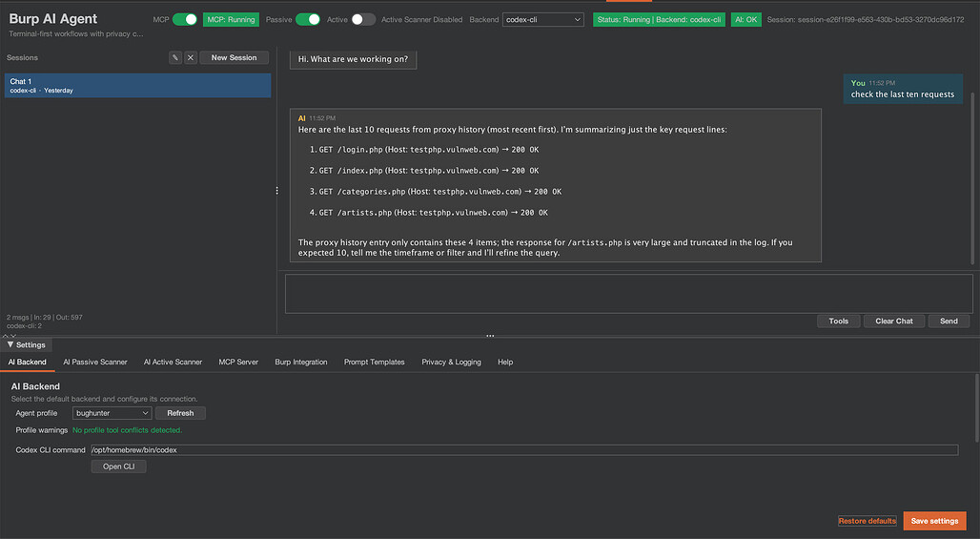Click the vertical splitter handle dots
The height and width of the screenshot is (539, 980).
276,191
